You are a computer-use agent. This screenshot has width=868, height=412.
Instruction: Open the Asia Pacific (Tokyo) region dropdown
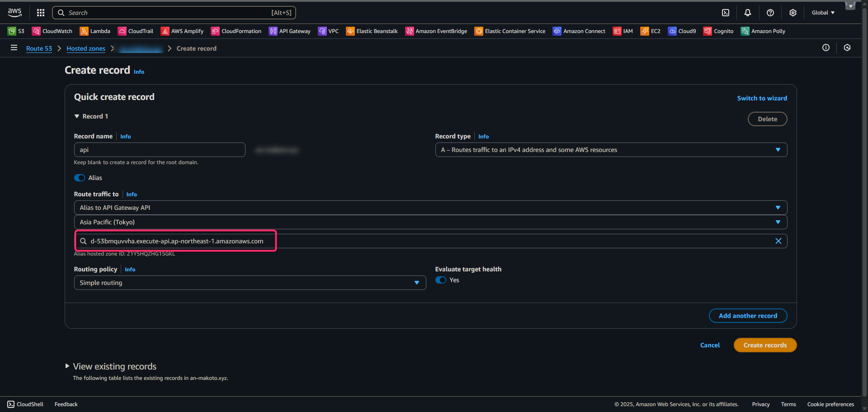[431, 222]
